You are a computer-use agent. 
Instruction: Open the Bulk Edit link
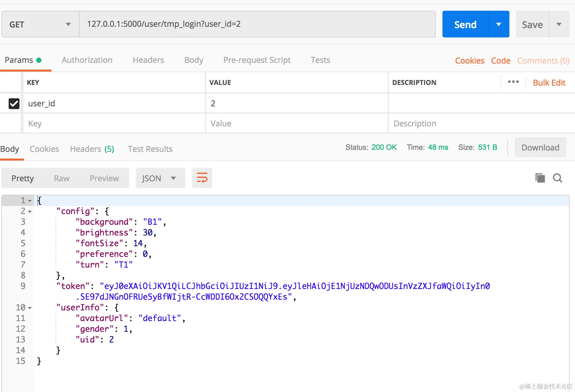[549, 83]
